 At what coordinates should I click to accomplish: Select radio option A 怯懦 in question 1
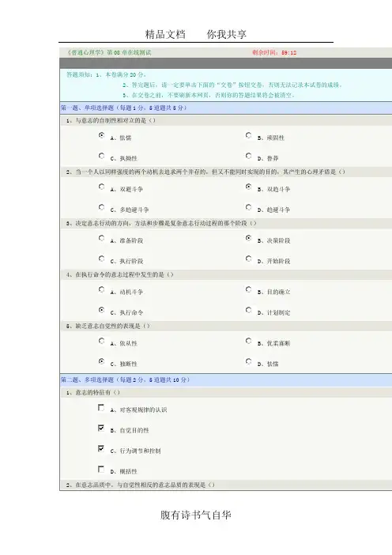(x=101, y=135)
